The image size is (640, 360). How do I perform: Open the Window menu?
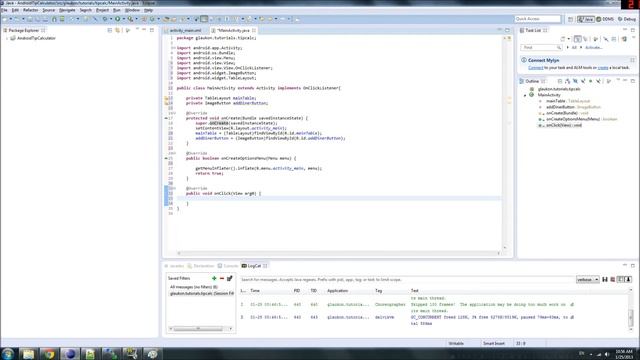pos(132,10)
